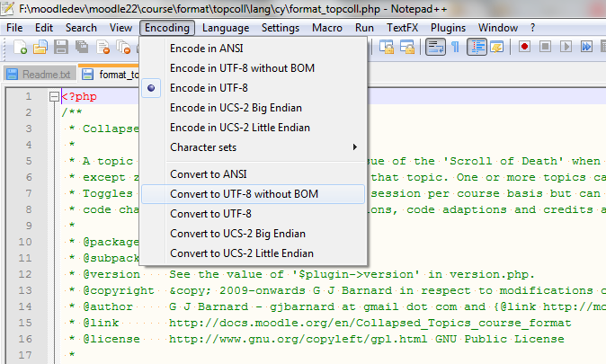Image resolution: width=606 pixels, height=364 pixels.
Task: Choose Encode in UTF-8 without BOM
Action: click(x=242, y=68)
